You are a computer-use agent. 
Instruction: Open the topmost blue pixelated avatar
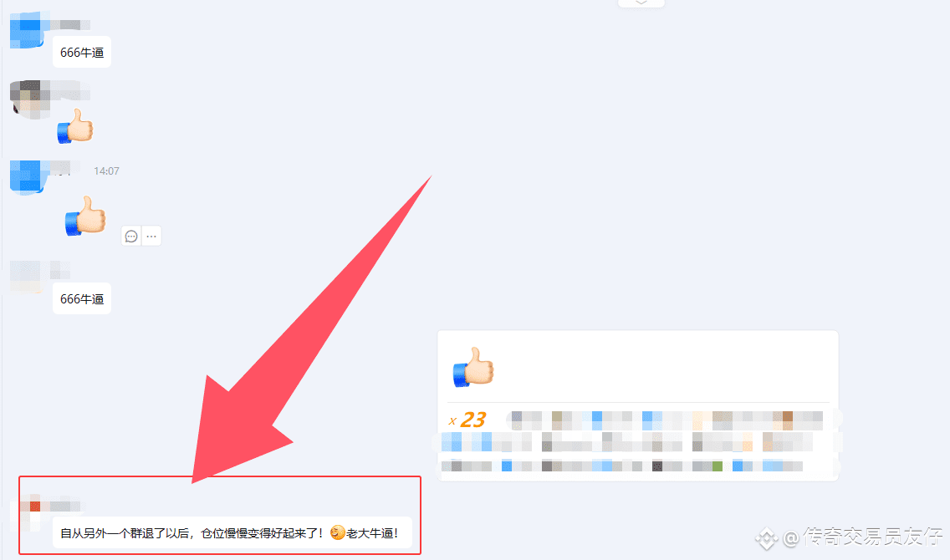(x=25, y=29)
